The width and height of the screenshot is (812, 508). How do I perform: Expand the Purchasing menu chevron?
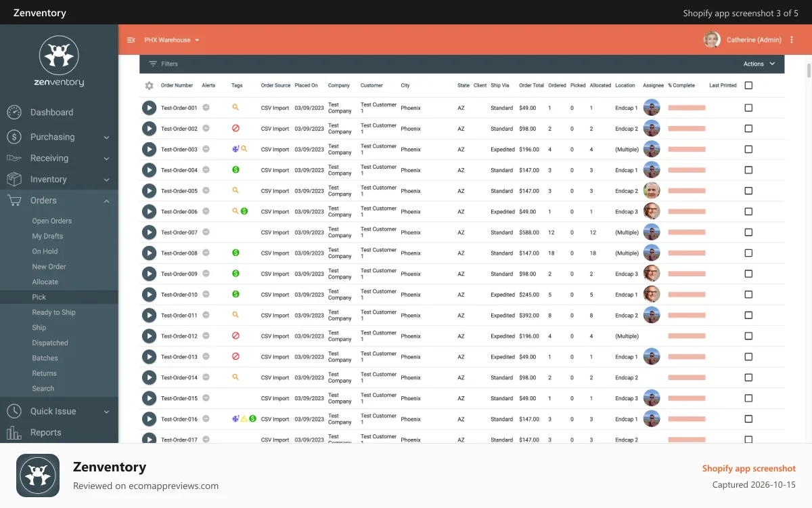point(106,137)
